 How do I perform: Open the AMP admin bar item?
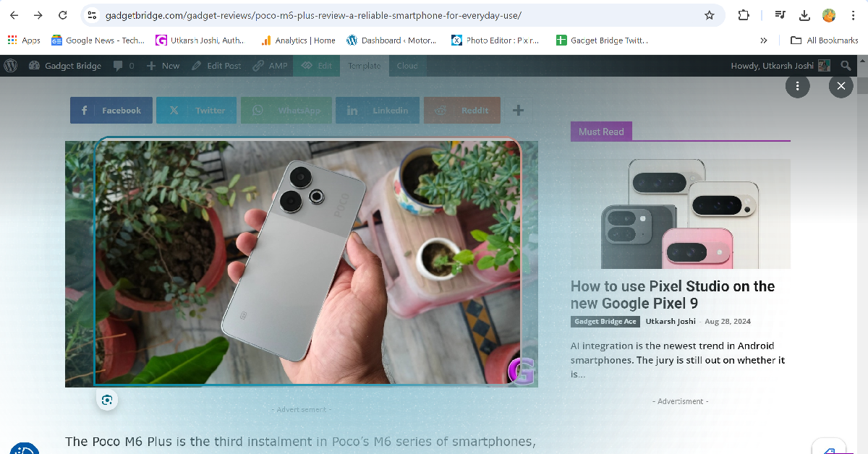point(270,66)
